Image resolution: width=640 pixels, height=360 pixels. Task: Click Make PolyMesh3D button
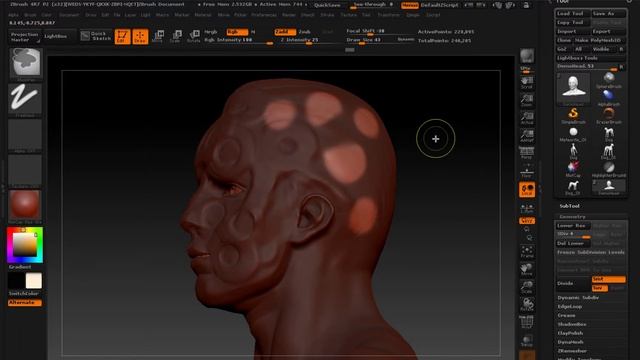(x=598, y=40)
